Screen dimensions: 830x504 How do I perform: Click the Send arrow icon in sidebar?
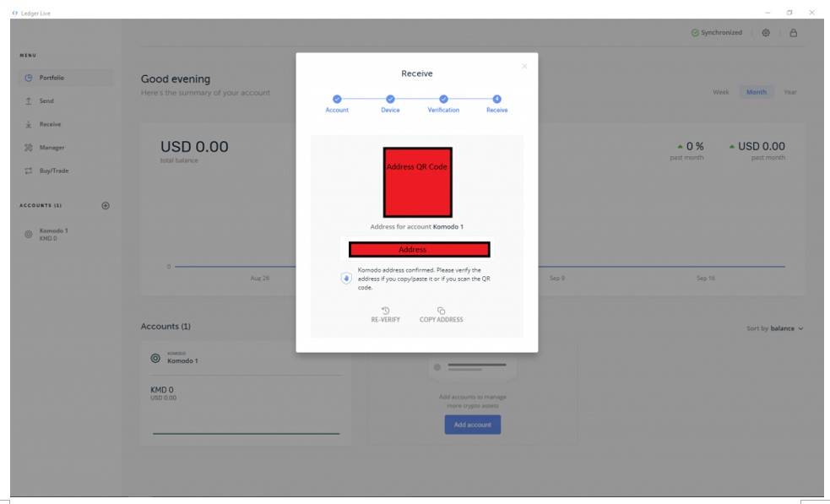[29, 101]
